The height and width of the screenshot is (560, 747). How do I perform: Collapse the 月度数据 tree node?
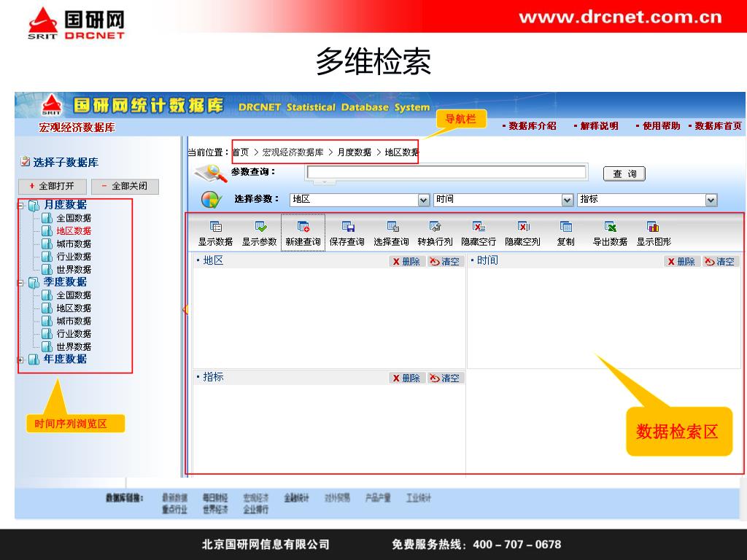coord(20,206)
